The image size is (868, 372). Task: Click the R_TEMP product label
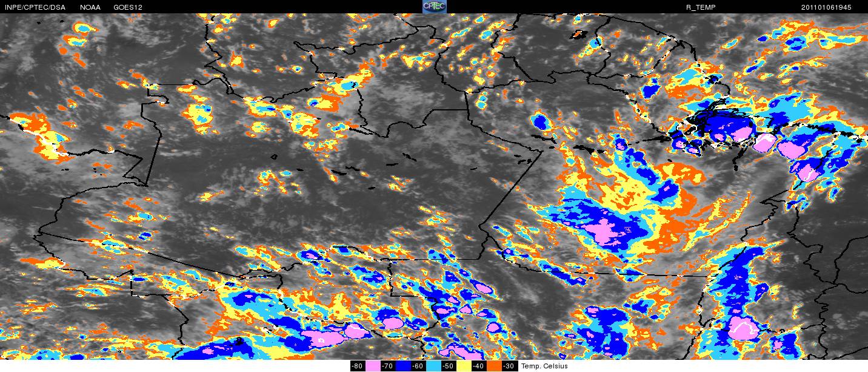pyautogui.click(x=701, y=7)
